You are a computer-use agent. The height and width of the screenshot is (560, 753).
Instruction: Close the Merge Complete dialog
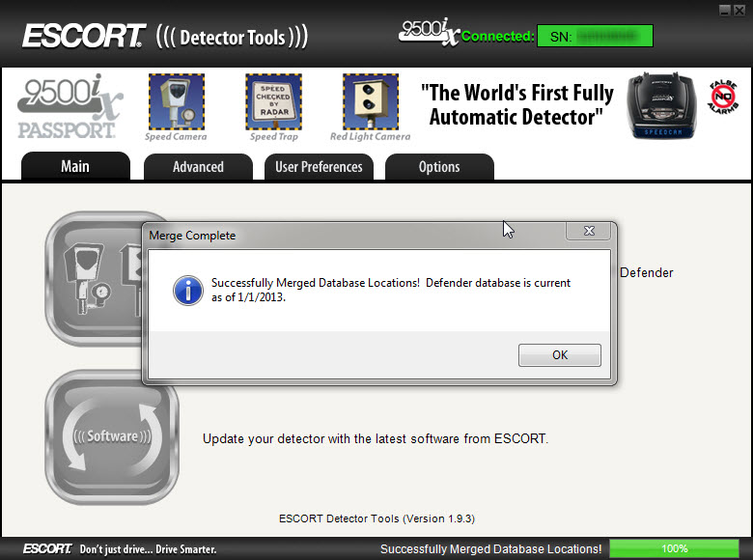click(x=588, y=232)
